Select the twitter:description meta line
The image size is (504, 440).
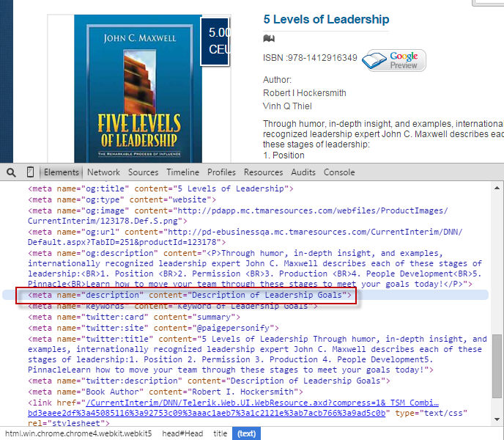209,381
